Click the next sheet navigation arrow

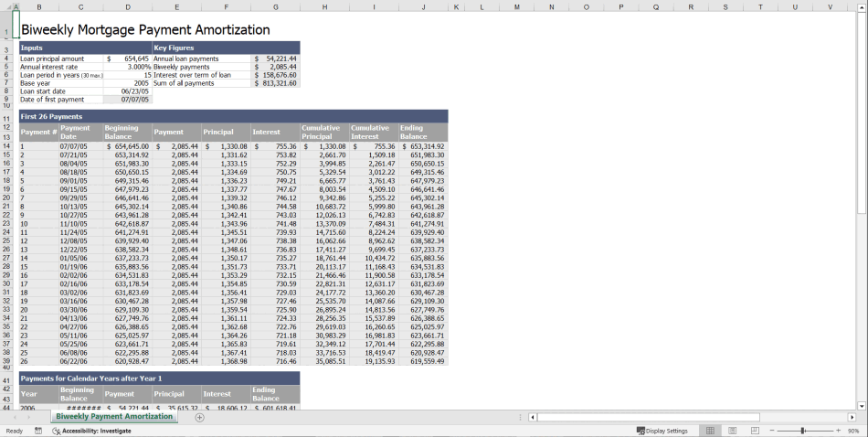(x=29, y=417)
